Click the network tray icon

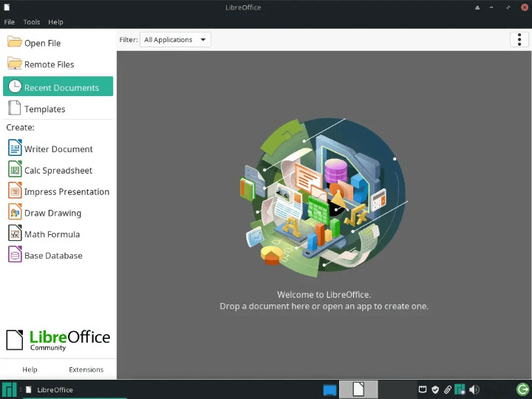tap(423, 389)
